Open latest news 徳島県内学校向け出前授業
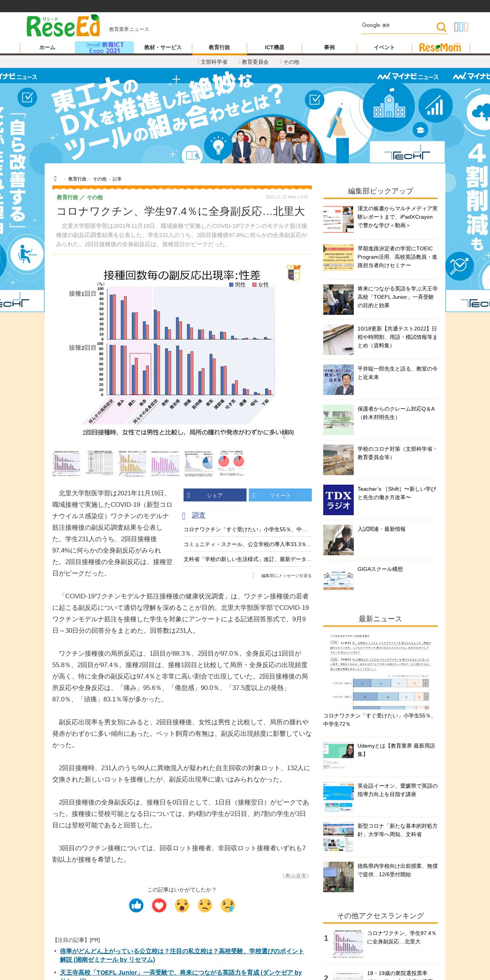Image resolution: width=490 pixels, height=980 pixels. [x=380, y=876]
